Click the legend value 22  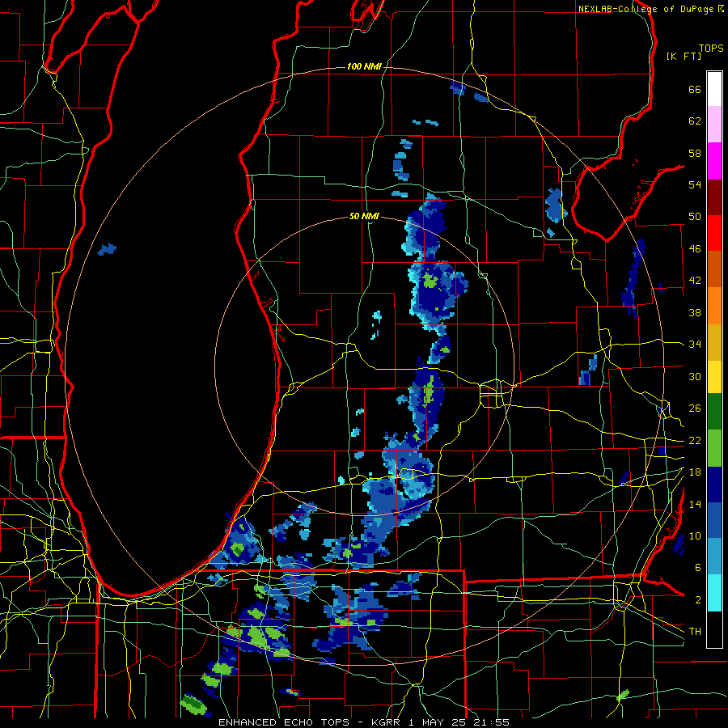(695, 440)
